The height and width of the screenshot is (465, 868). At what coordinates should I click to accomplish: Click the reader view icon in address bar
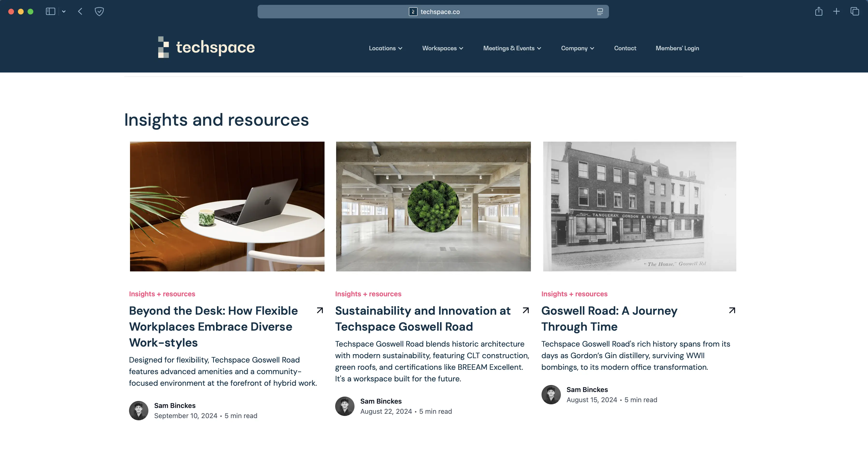click(600, 12)
